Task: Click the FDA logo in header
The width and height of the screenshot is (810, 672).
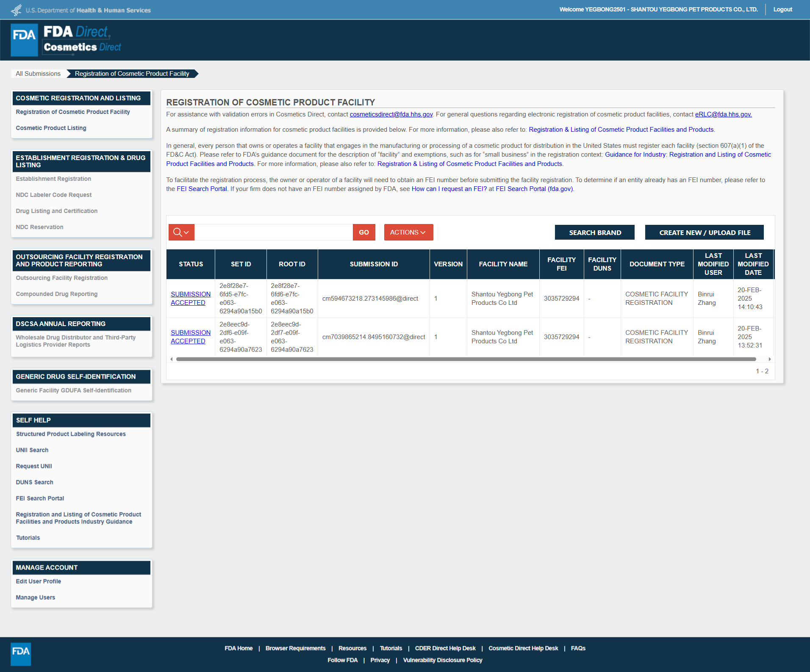Action: 24,40
